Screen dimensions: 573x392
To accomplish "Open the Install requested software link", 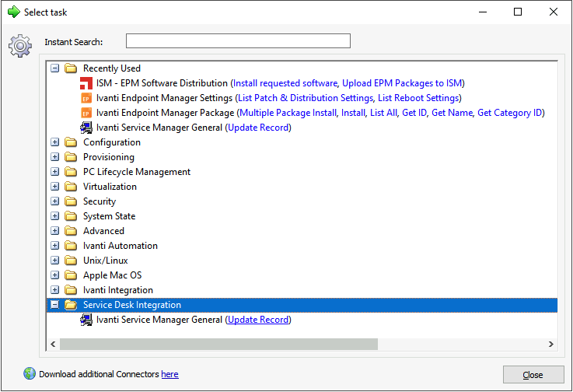I will click(285, 83).
